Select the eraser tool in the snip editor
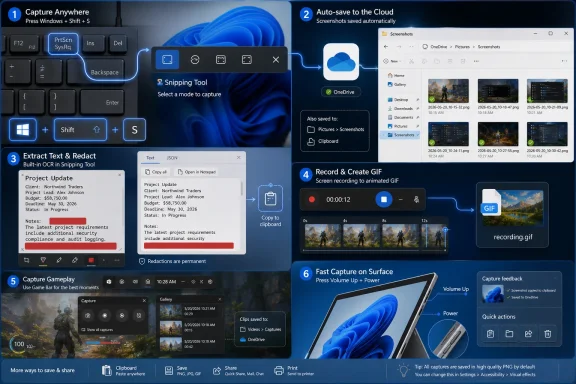The height and width of the screenshot is (384, 576). coord(75,260)
